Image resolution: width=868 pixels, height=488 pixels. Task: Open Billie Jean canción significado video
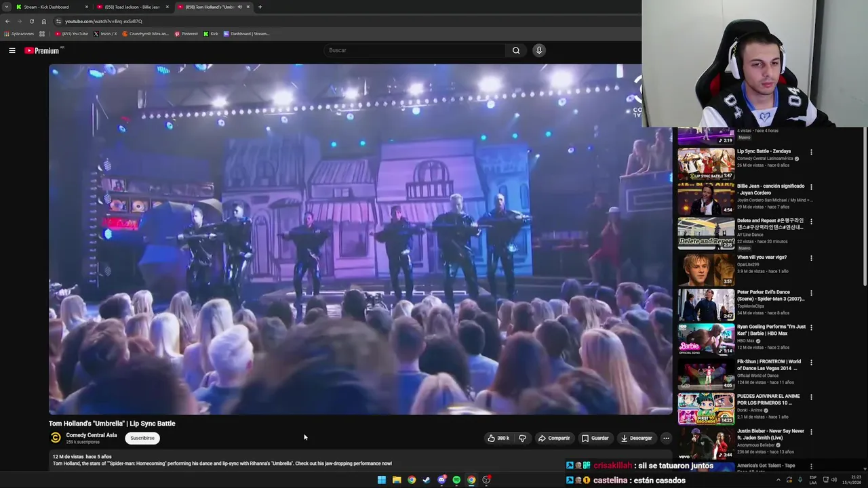[706, 199]
